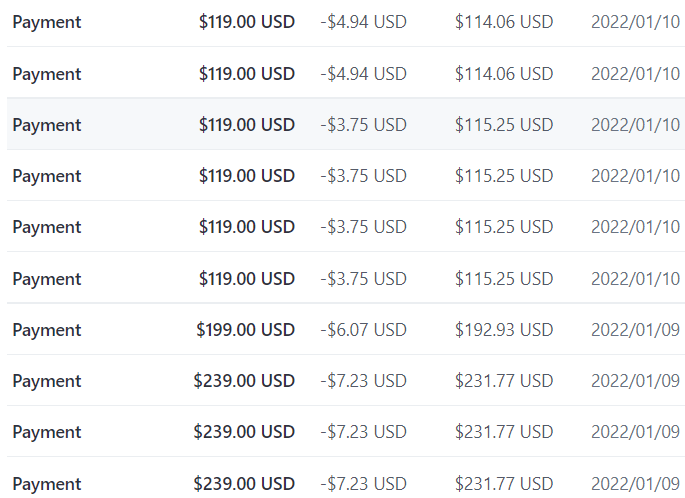
Task: Select second row's $114.06 USD net amount
Action: pyautogui.click(x=504, y=74)
